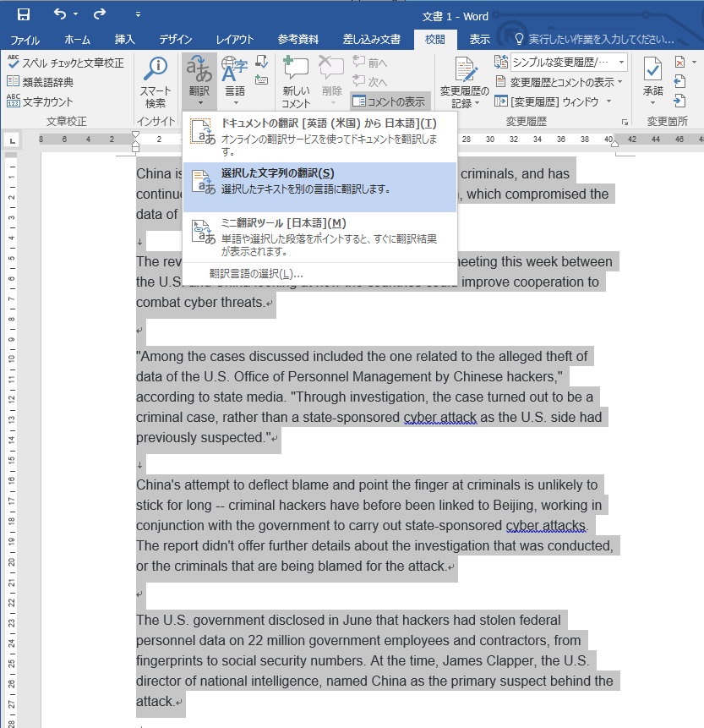Switch to the 参考資料 tab

pyautogui.click(x=298, y=40)
